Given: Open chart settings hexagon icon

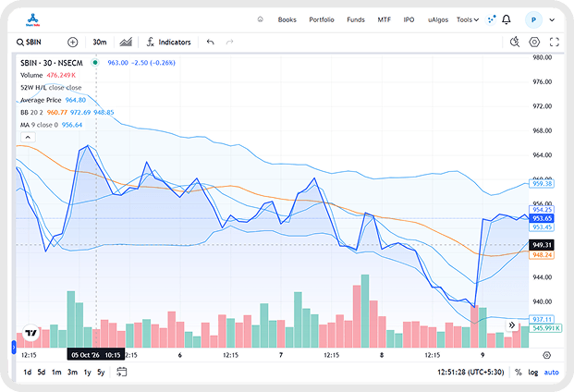Looking at the screenshot, I should 534,43.
